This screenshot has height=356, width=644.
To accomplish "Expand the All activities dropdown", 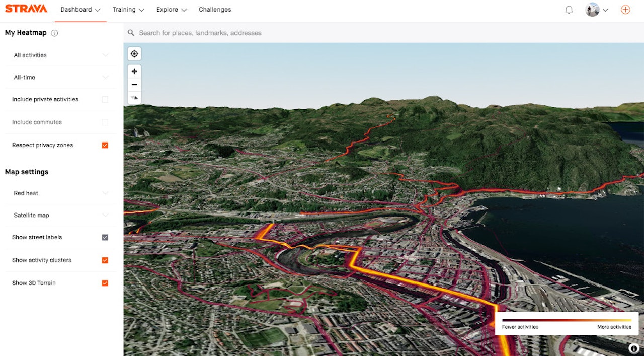I will [x=60, y=55].
